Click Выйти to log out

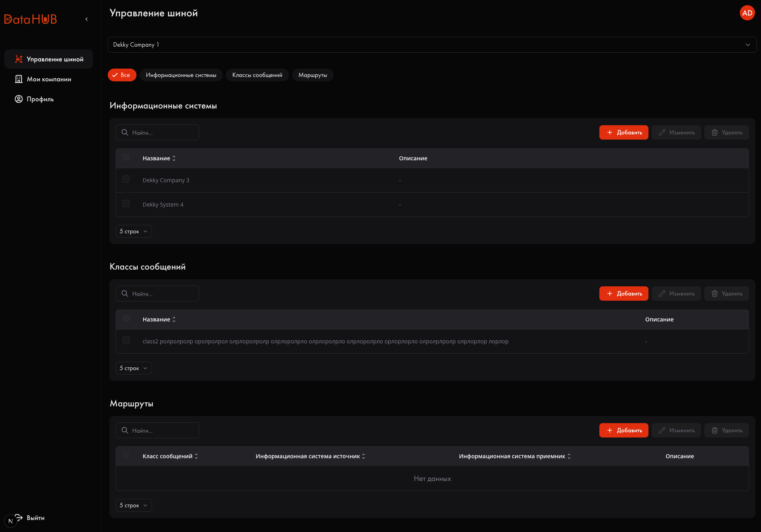click(x=36, y=518)
